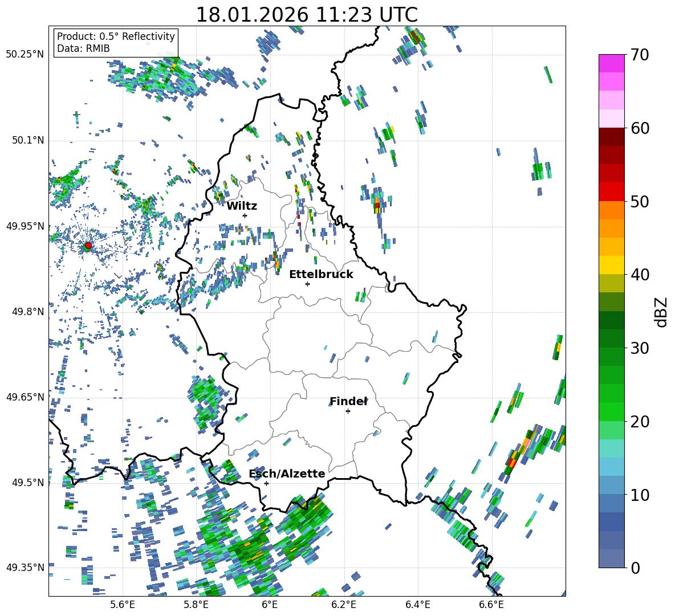Pick the dark maroon band just below 60
675x616 pixels.
pos(611,137)
